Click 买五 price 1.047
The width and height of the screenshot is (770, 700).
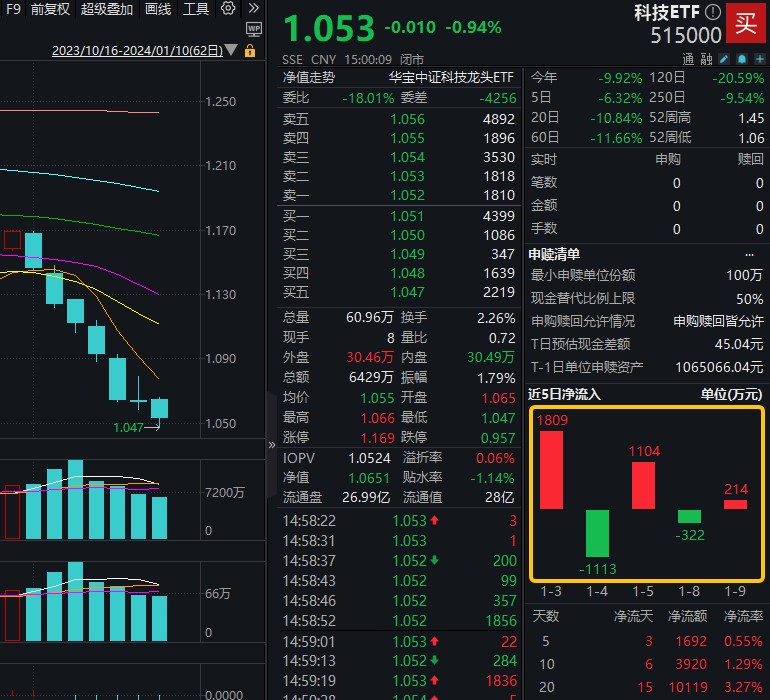408,292
